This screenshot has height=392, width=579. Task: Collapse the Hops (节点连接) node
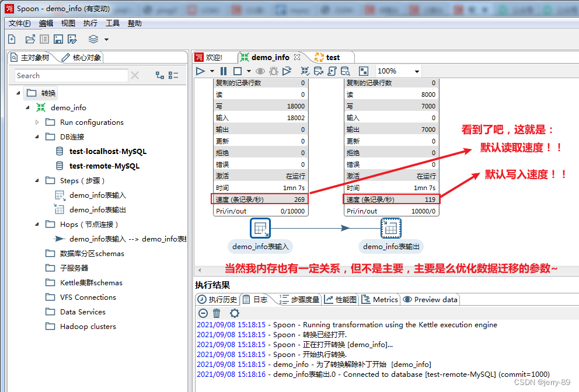pos(37,225)
